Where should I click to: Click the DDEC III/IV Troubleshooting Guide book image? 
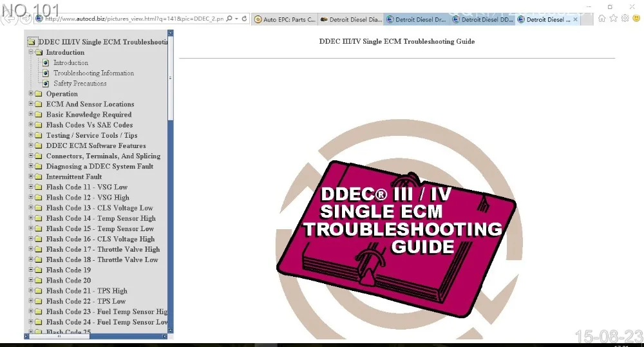point(397,239)
